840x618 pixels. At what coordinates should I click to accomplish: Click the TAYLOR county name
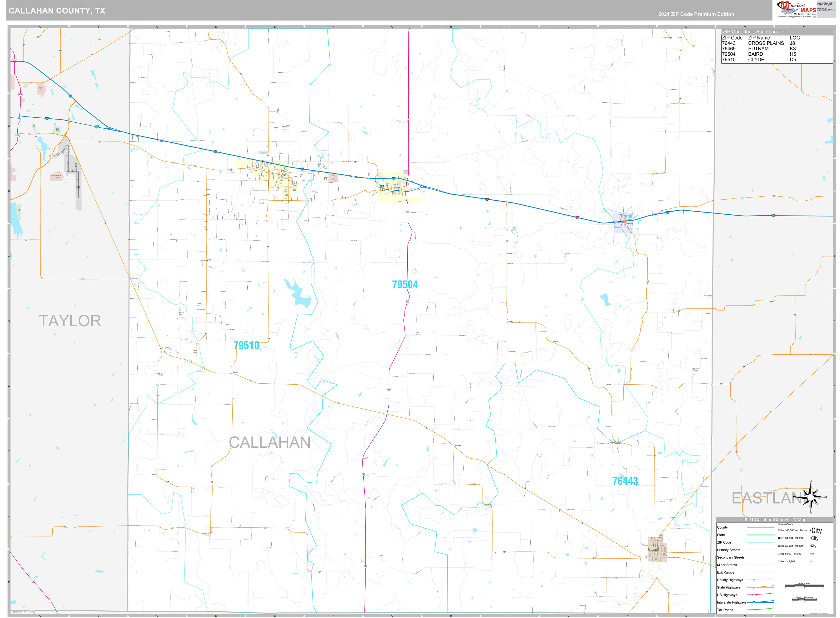pos(70,321)
